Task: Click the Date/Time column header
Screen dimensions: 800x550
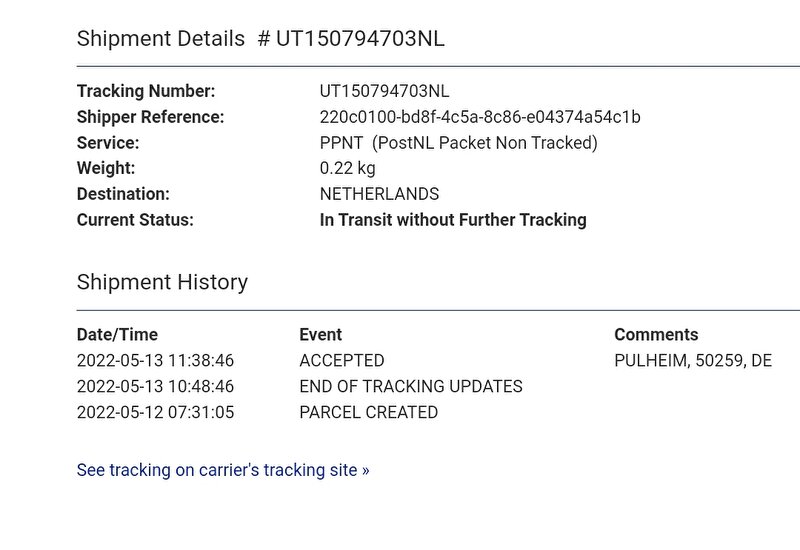Action: [x=117, y=335]
